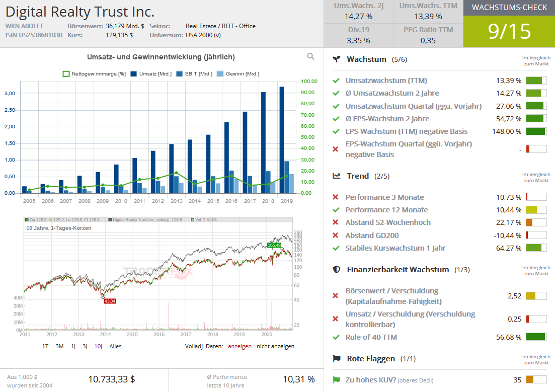Click the Trend chart icon
This screenshot has width=555, height=392.
(x=337, y=176)
